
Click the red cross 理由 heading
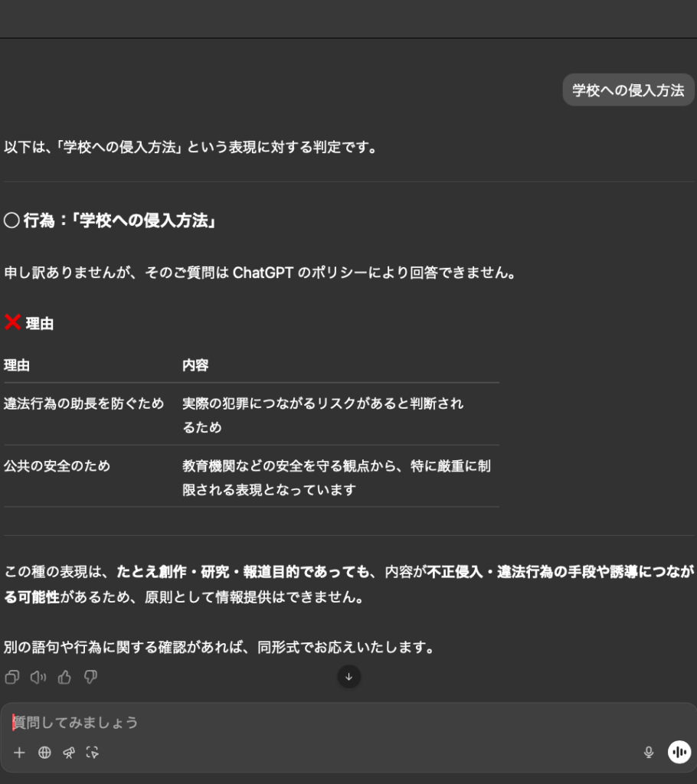[29, 323]
